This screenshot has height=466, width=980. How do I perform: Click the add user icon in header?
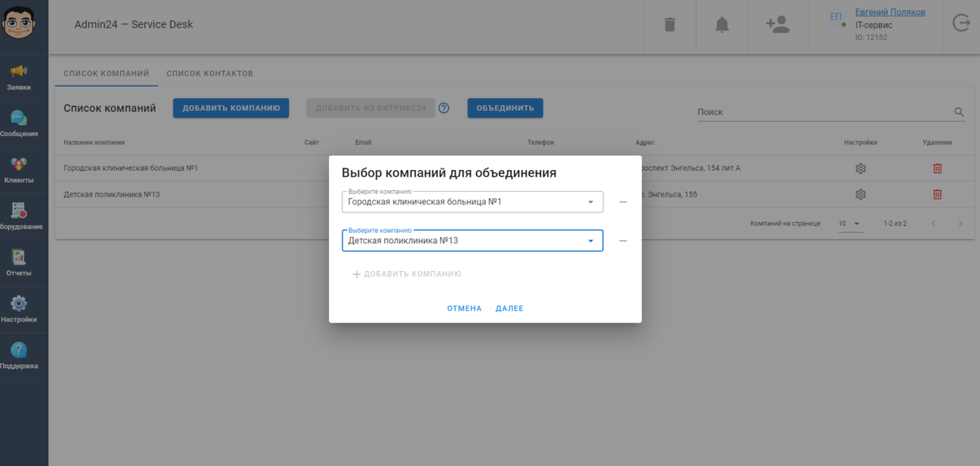pyautogui.click(x=777, y=25)
